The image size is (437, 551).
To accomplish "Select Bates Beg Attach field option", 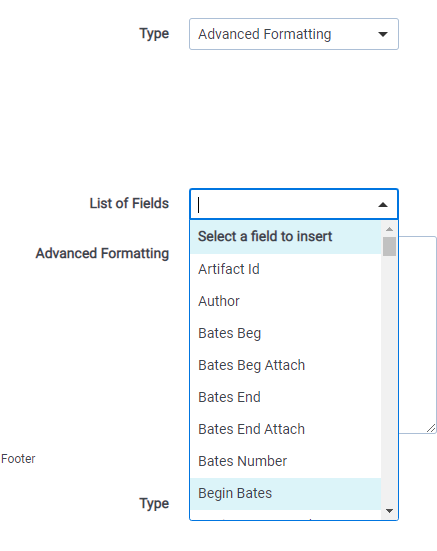I will pyautogui.click(x=286, y=365).
